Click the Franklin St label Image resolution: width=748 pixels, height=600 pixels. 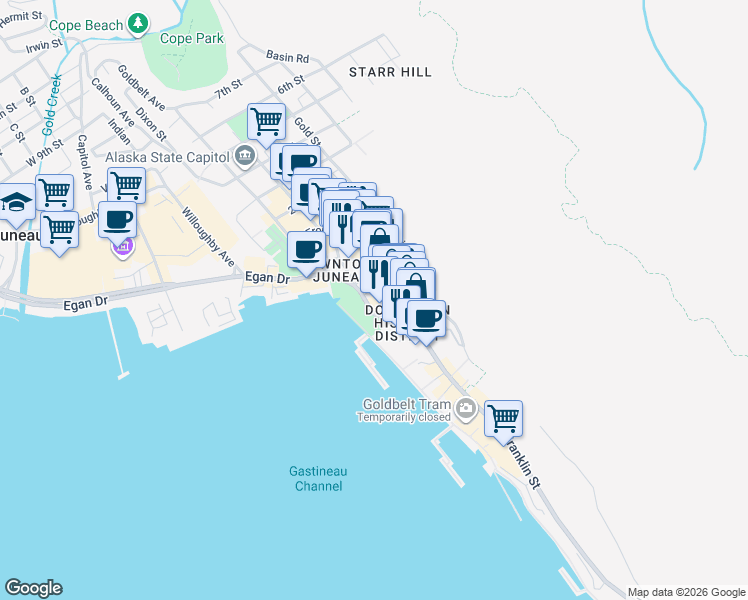(523, 465)
